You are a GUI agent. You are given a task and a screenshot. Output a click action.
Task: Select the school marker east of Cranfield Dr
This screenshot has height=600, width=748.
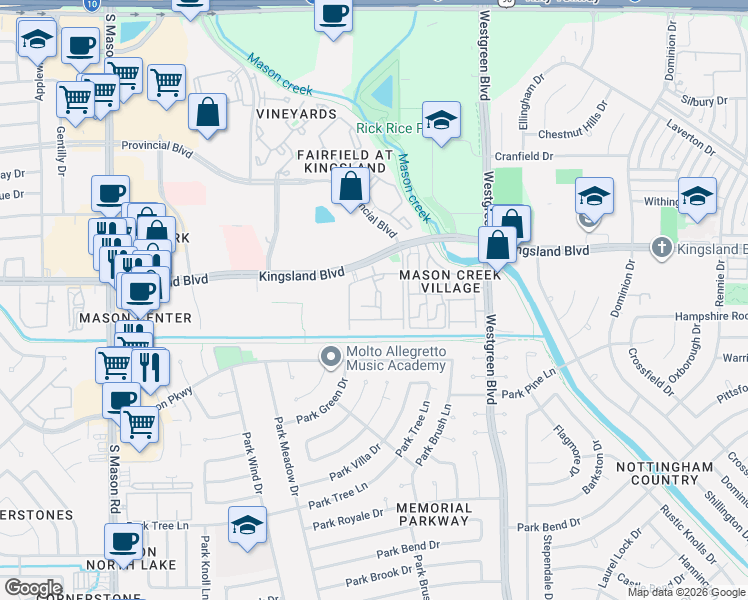tap(594, 199)
